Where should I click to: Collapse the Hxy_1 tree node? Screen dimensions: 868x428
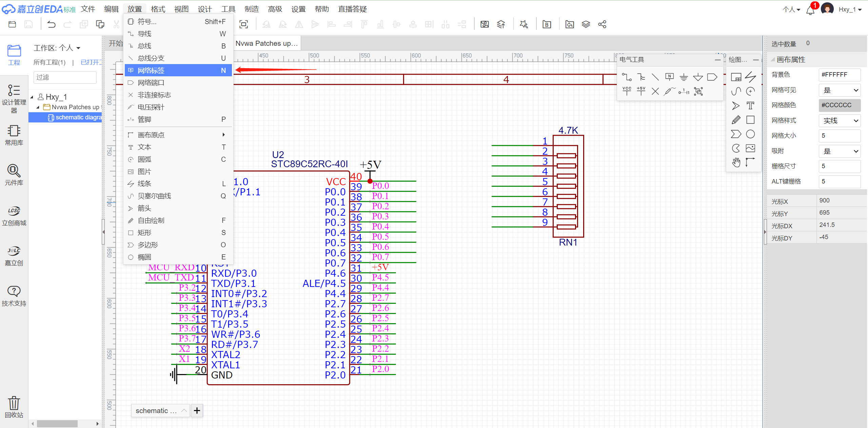[x=32, y=97]
